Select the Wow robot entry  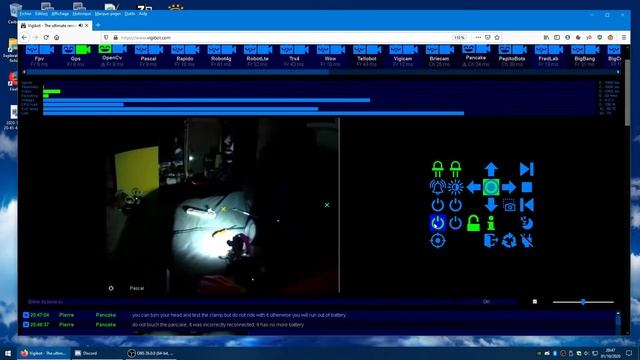click(330, 56)
